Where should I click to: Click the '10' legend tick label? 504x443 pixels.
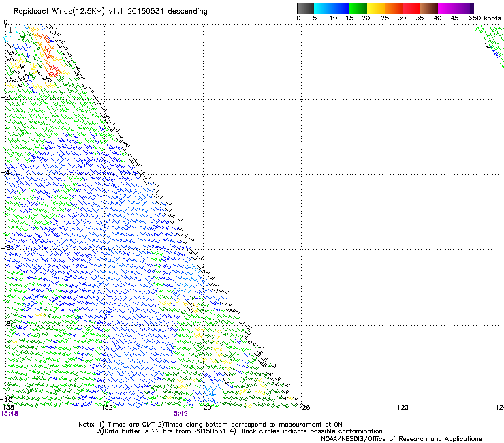pyautogui.click(x=333, y=18)
